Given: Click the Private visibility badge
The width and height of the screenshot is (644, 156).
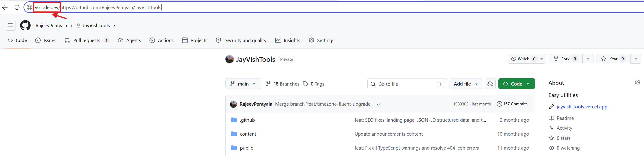Looking at the screenshot, I should tap(286, 59).
